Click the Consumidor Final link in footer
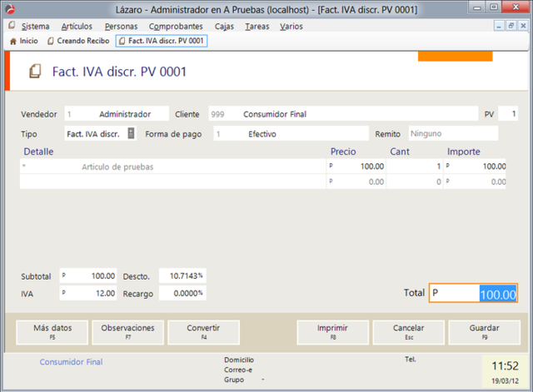The height and width of the screenshot is (392, 533). [71, 362]
